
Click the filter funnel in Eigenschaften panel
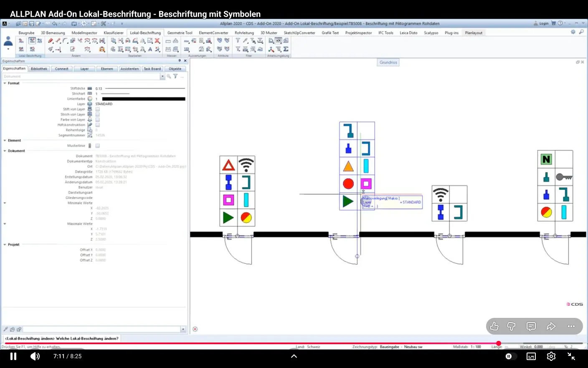click(x=175, y=76)
